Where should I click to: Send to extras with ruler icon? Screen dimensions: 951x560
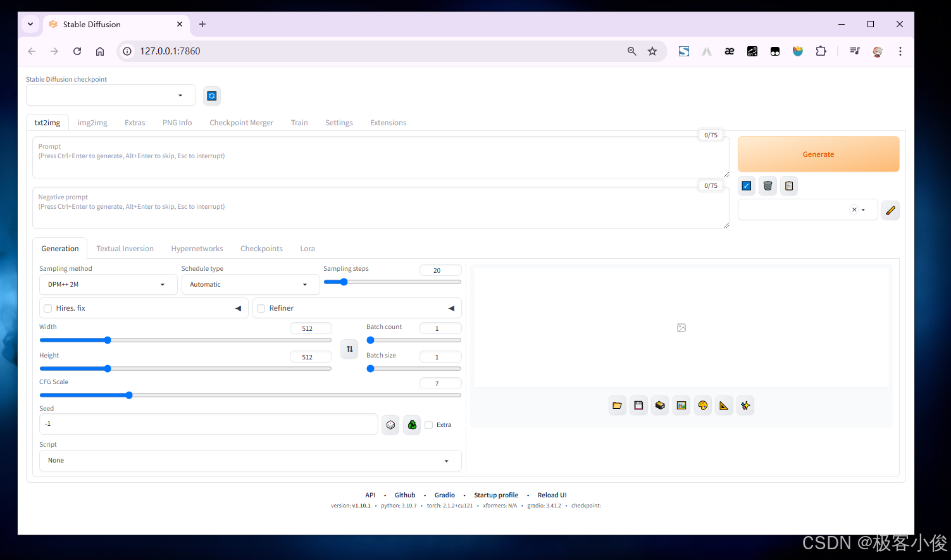[x=724, y=406]
